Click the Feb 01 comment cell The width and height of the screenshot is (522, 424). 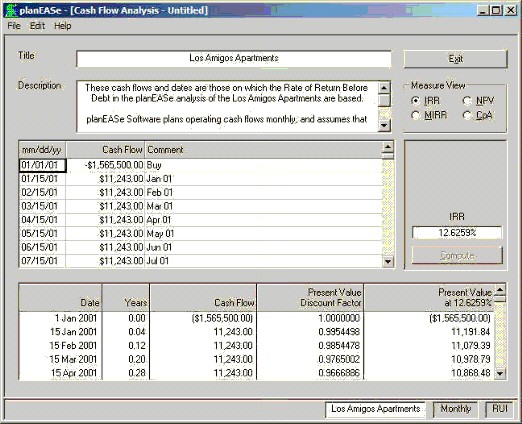pos(263,193)
